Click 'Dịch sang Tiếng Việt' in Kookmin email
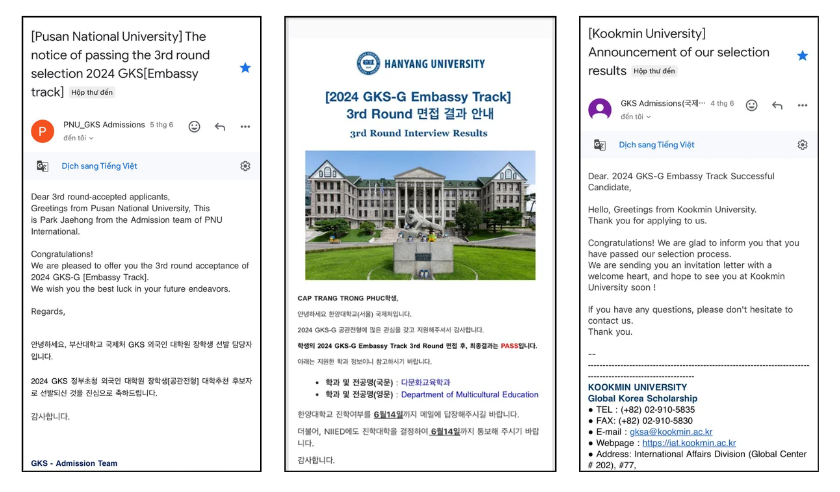This screenshot has width=840, height=492. [656, 145]
